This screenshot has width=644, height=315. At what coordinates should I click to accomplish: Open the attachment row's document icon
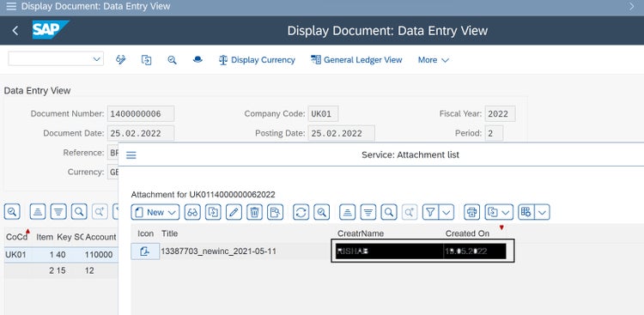145,251
